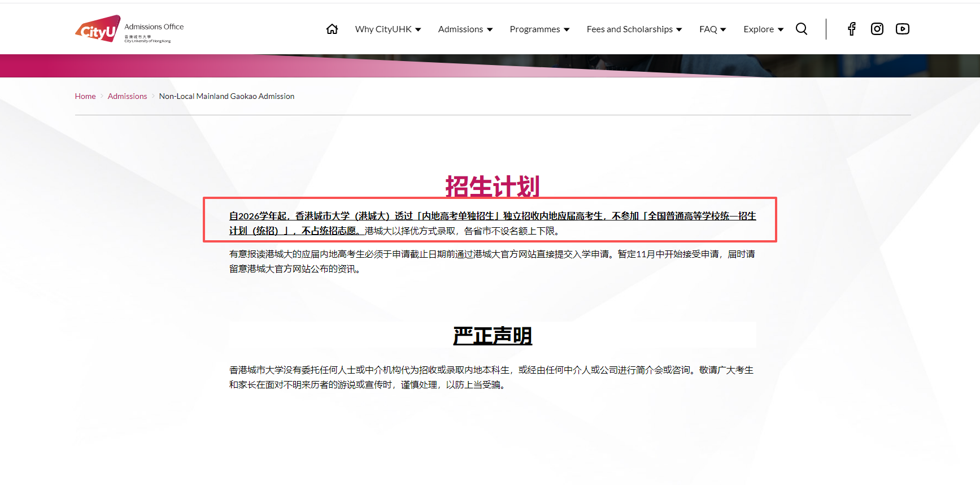Expand the Why CityUHK dropdown
This screenshot has height=485, width=980.
coord(387,29)
